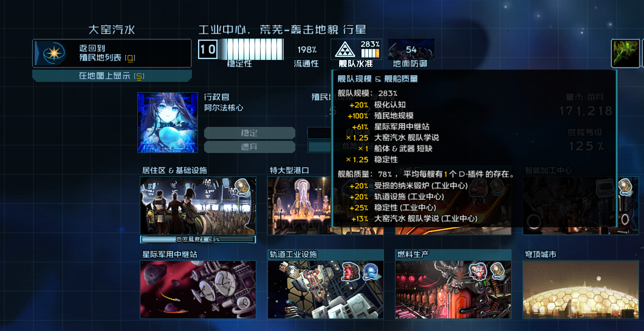Click the stability level bar

click(x=251, y=49)
